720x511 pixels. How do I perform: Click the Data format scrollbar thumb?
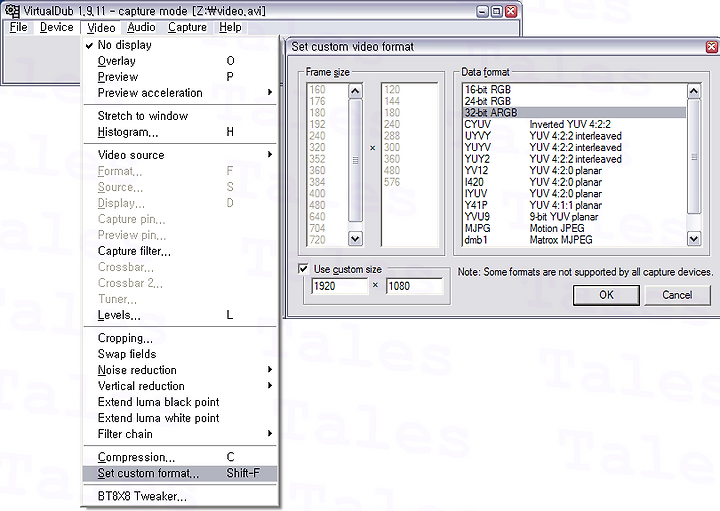pyautogui.click(x=693, y=157)
